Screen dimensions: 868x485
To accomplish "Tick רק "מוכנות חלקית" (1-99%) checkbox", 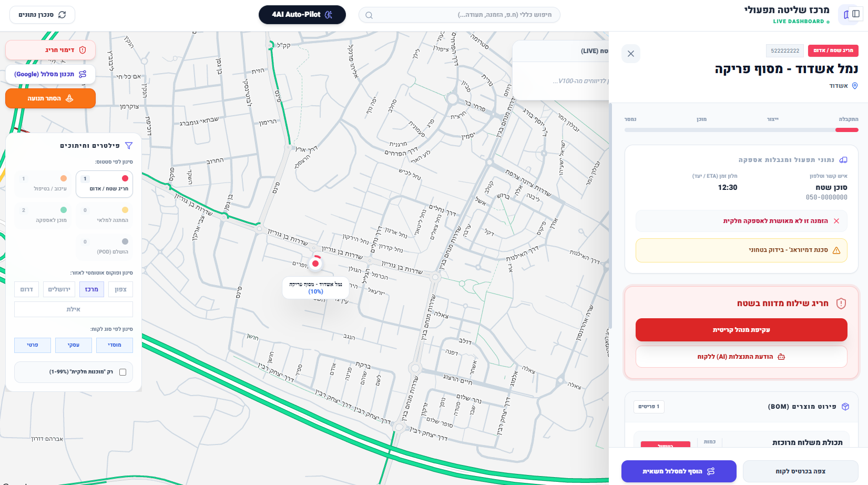I will 123,372.
